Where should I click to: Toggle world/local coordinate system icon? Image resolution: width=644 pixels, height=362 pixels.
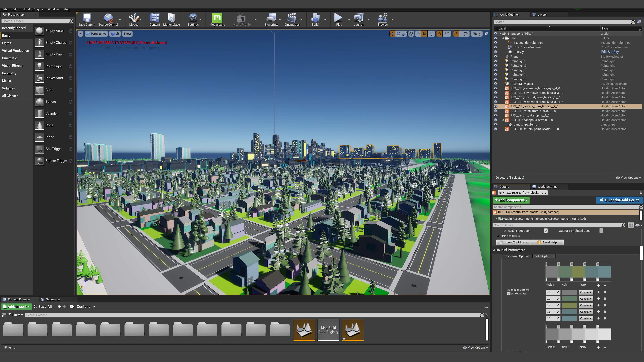coord(411,34)
